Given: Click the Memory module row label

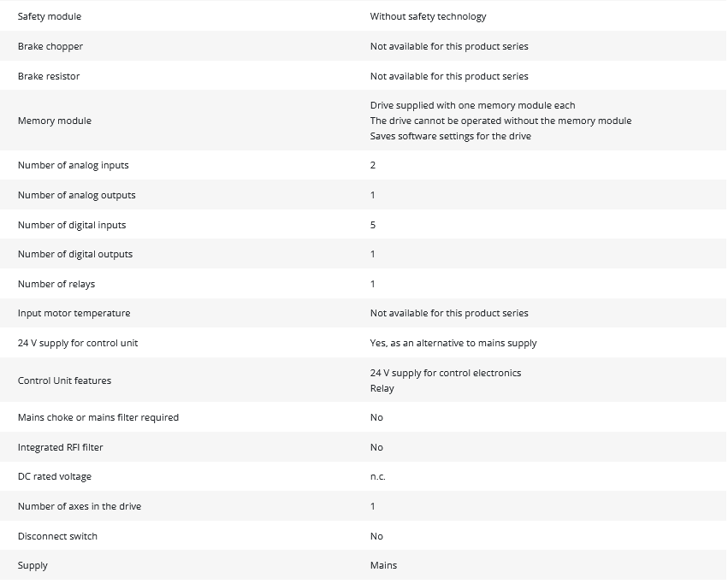Looking at the screenshot, I should (x=55, y=121).
